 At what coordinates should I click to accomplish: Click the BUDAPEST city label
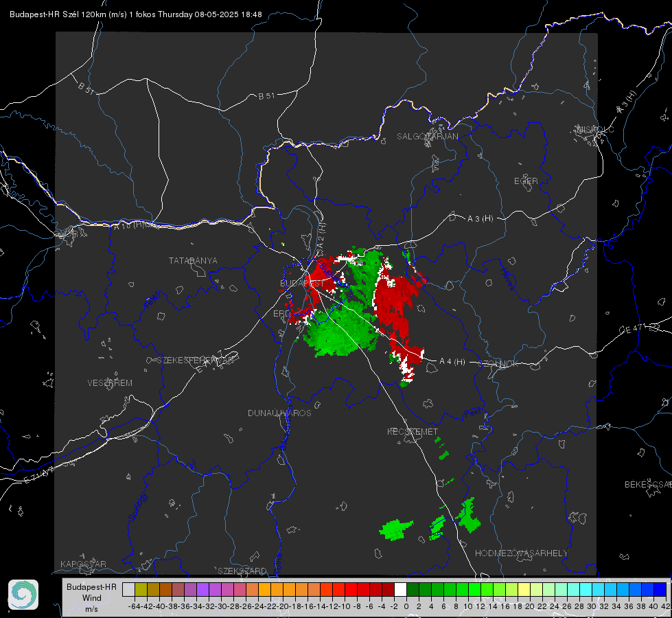(302, 284)
